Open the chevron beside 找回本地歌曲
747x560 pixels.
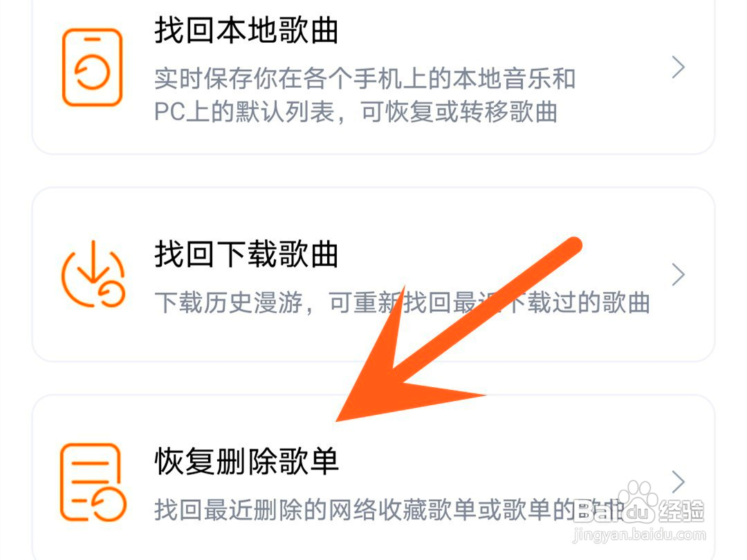(x=679, y=67)
